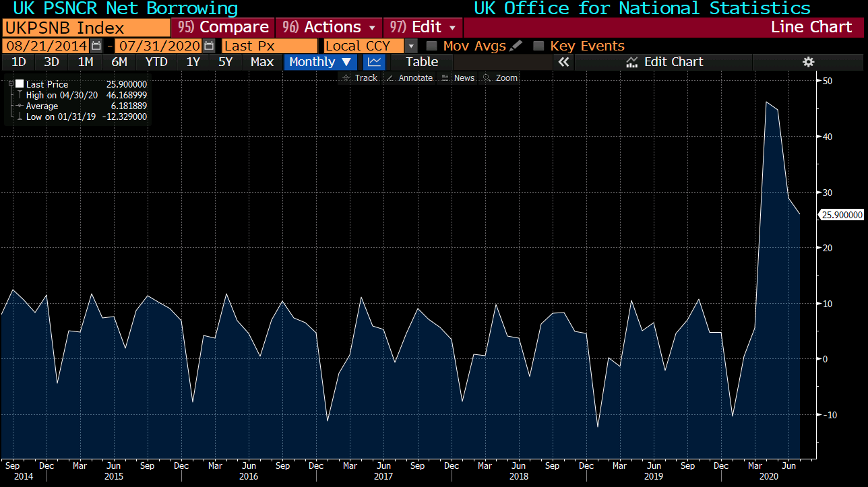This screenshot has width=868, height=487.
Task: Select the 1Y range tab
Action: click(193, 62)
